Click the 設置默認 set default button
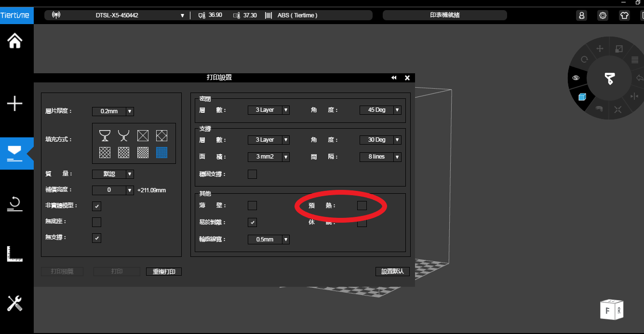 coord(392,271)
